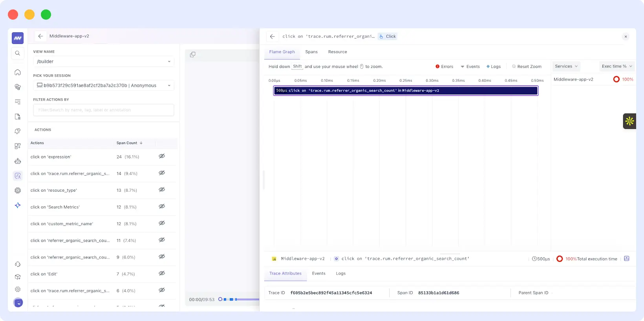644x321 pixels.
Task: Open the Resource tab
Action: [x=337, y=52]
